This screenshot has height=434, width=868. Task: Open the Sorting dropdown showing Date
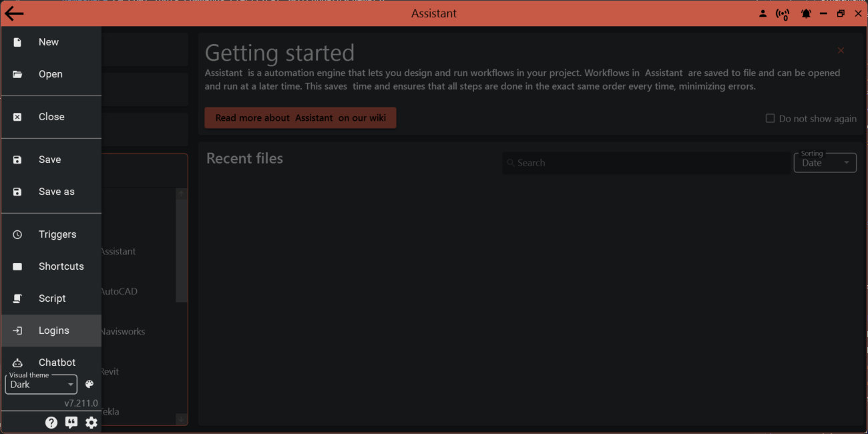pyautogui.click(x=825, y=162)
